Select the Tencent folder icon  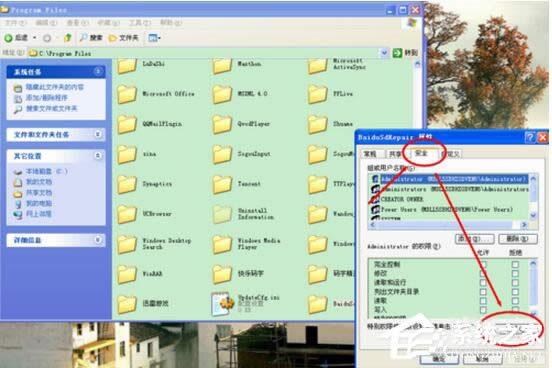(222, 184)
